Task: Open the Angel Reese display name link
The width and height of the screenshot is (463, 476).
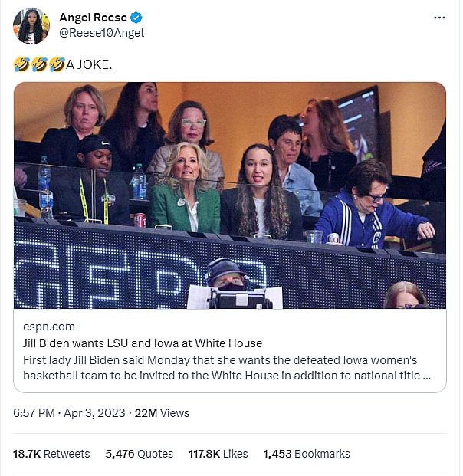Action: (x=93, y=18)
